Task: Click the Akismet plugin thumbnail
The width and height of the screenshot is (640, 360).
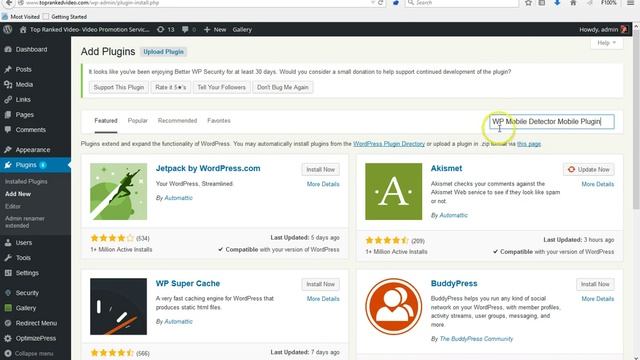Action: click(393, 191)
